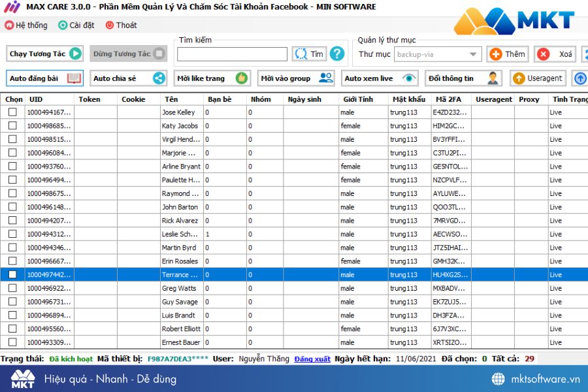Click the person icon on Đổi thông tin
This screenshot has width=588, height=392.
pyautogui.click(x=493, y=78)
